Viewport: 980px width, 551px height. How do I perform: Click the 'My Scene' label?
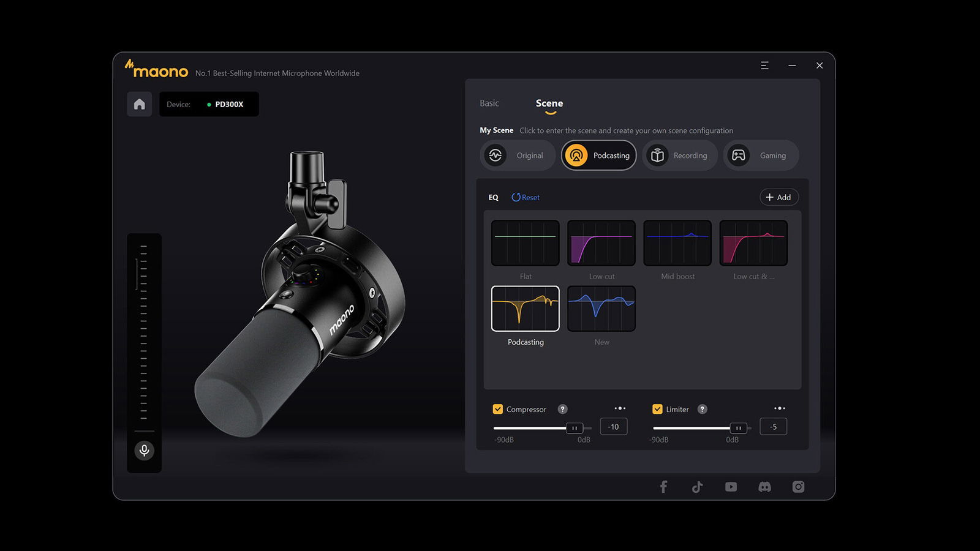496,130
